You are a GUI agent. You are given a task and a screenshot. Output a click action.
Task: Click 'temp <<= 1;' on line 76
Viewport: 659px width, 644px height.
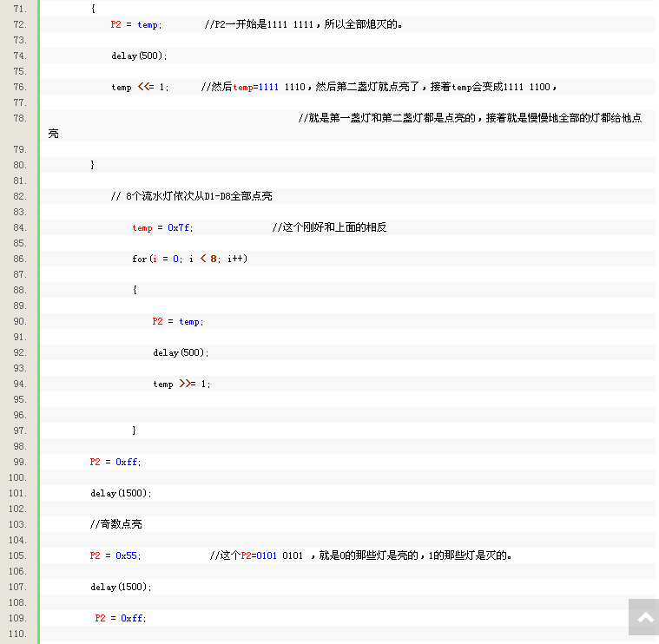(x=140, y=87)
